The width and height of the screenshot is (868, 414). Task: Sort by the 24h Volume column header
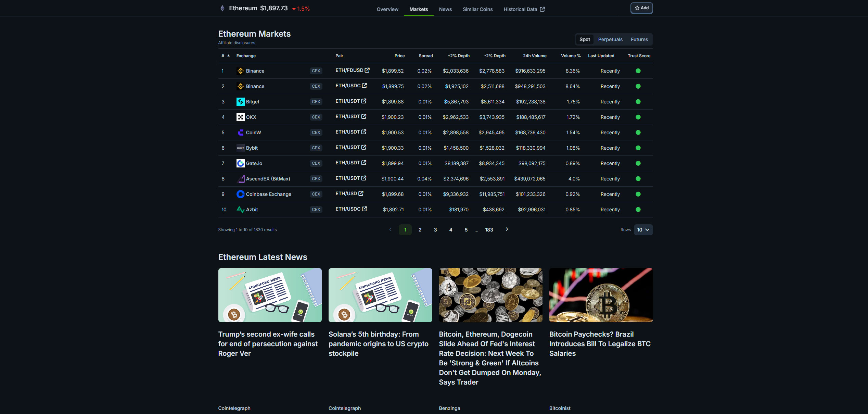[535, 56]
